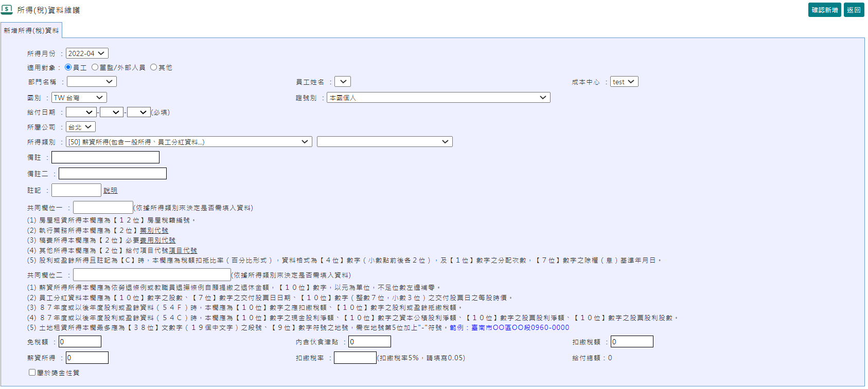Click the 確認新增 button
This screenshot has height=389, width=868.
point(824,10)
